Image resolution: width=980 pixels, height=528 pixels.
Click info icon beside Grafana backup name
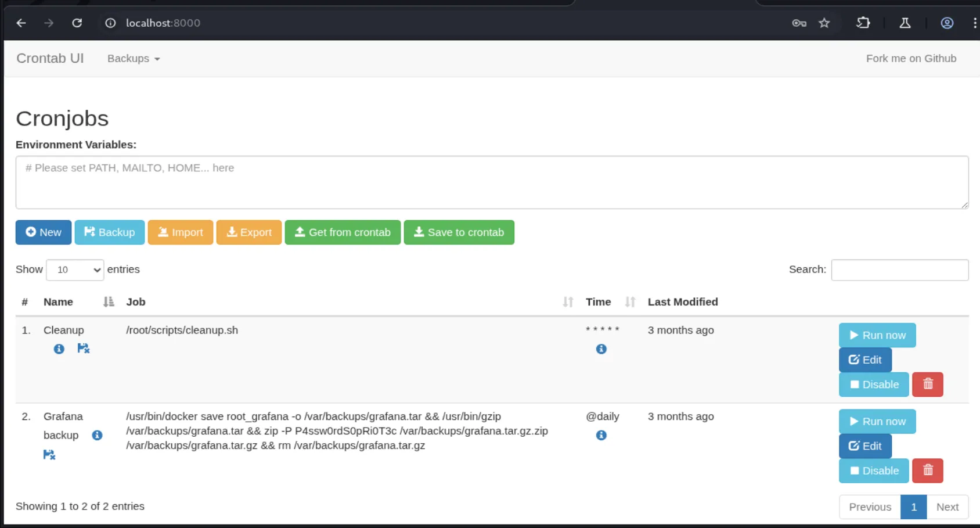click(97, 436)
